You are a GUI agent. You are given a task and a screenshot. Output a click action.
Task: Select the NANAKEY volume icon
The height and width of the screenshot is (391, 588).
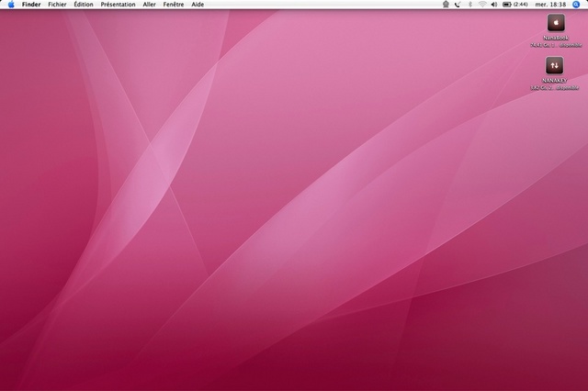click(x=555, y=65)
